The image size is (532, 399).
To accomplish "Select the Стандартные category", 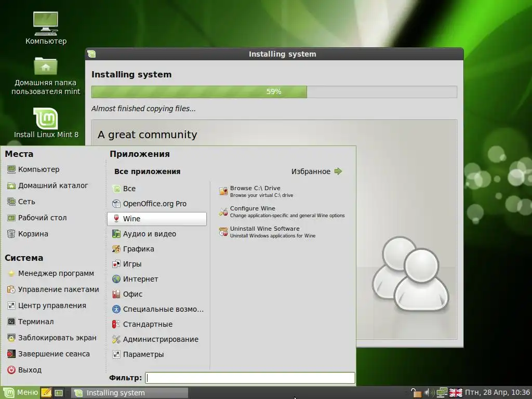I will pyautogui.click(x=157, y=324).
